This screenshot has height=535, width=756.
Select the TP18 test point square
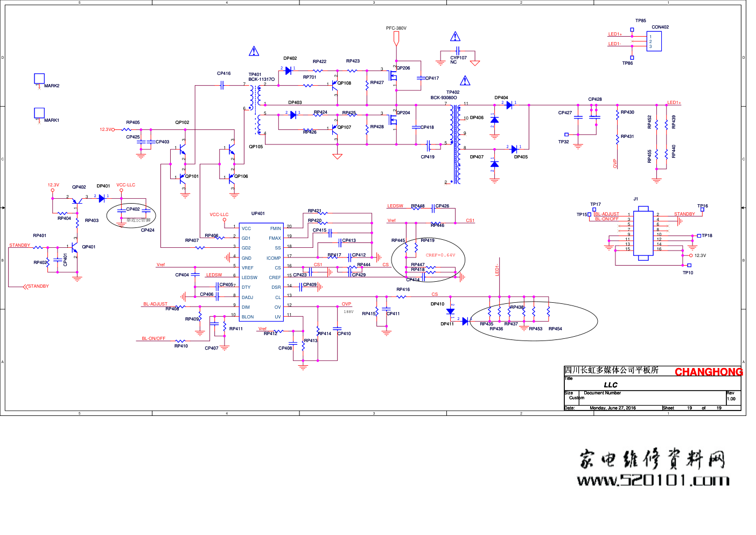pyautogui.click(x=699, y=235)
